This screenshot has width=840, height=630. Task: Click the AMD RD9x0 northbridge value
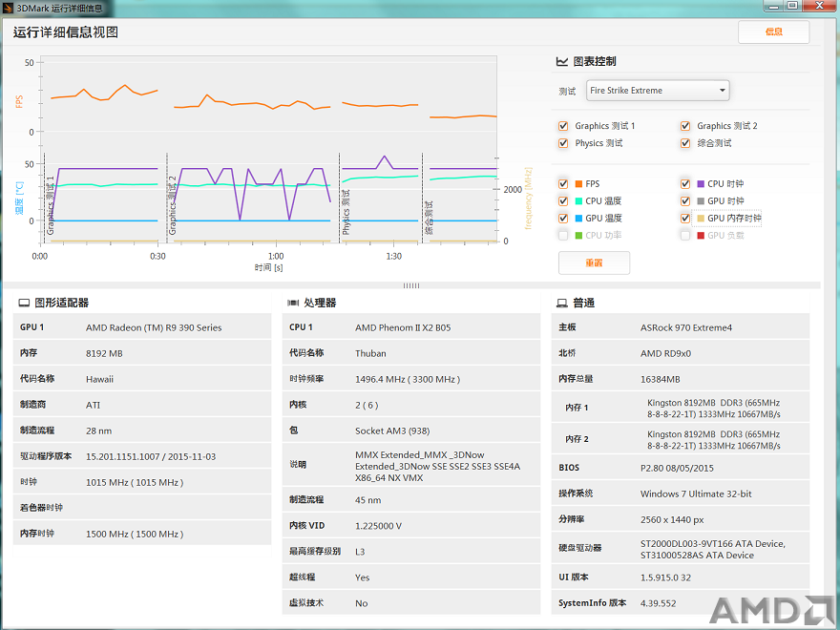tap(666, 353)
